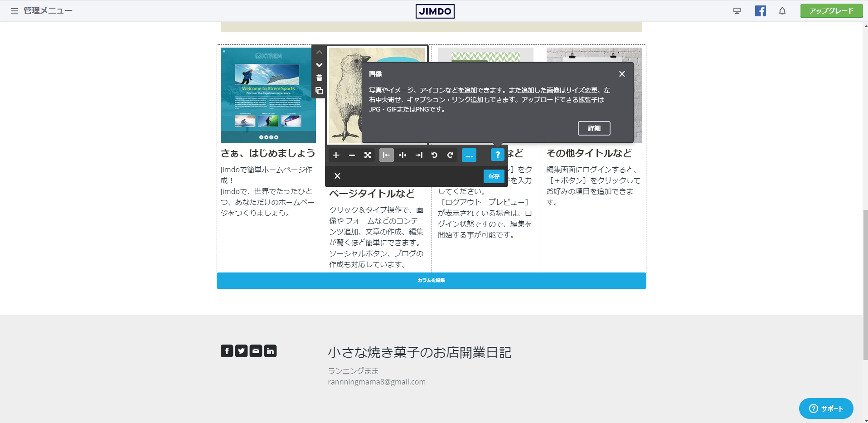Toggle left alignment for the image
Viewport: 868px width, 423px height.
tap(386, 155)
